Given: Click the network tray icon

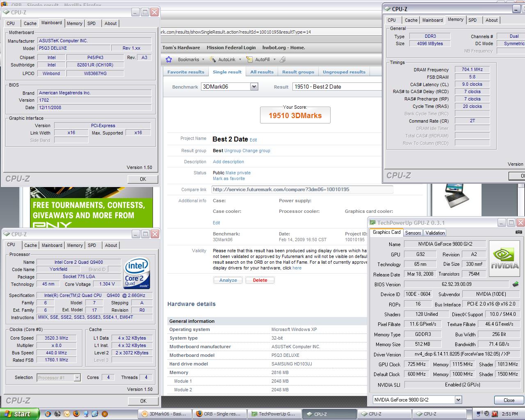Looking at the screenshot, I should 480,414.
